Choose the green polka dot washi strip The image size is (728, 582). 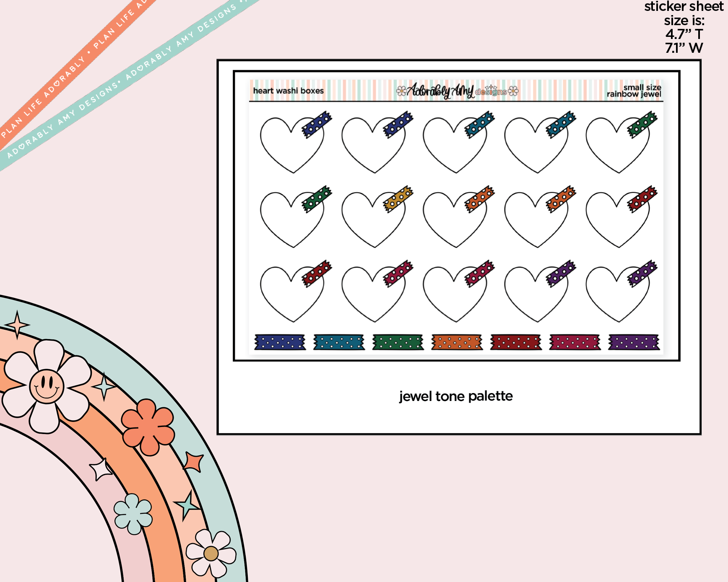pos(398,342)
